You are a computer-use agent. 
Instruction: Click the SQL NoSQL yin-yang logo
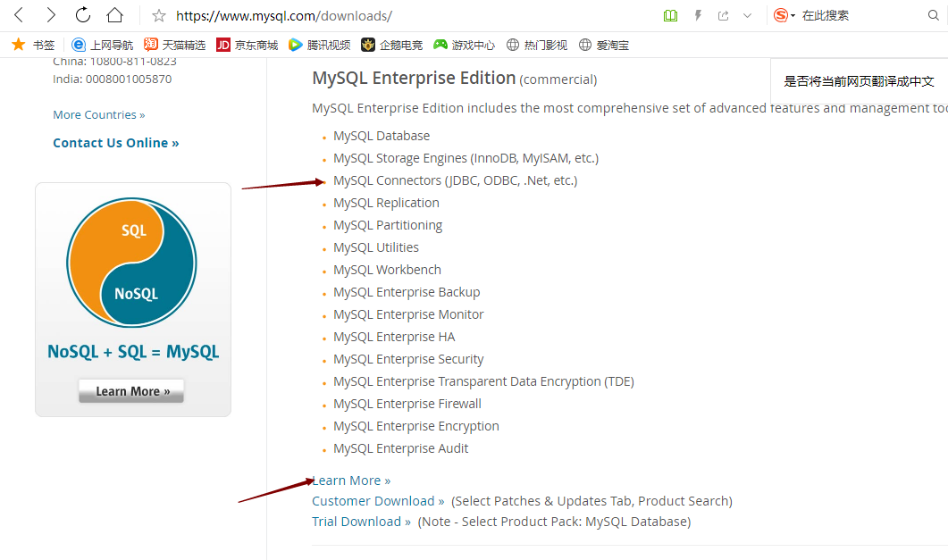tap(132, 263)
